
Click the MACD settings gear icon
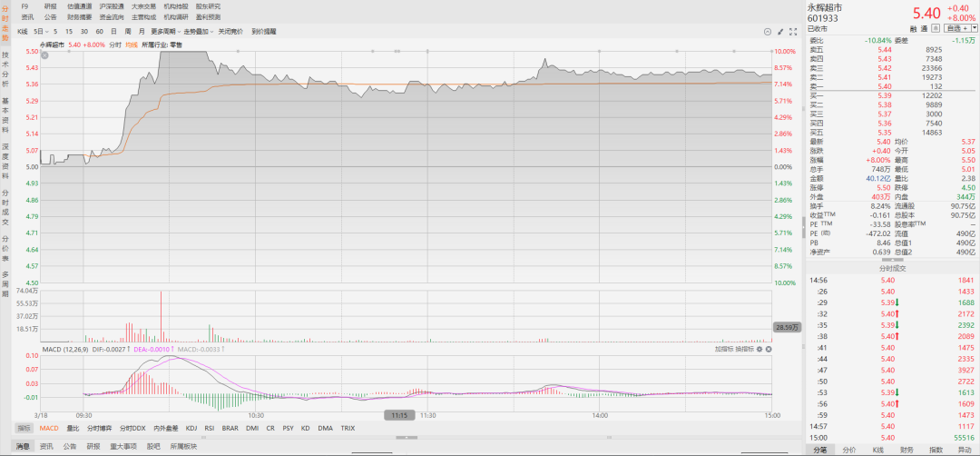(760, 349)
